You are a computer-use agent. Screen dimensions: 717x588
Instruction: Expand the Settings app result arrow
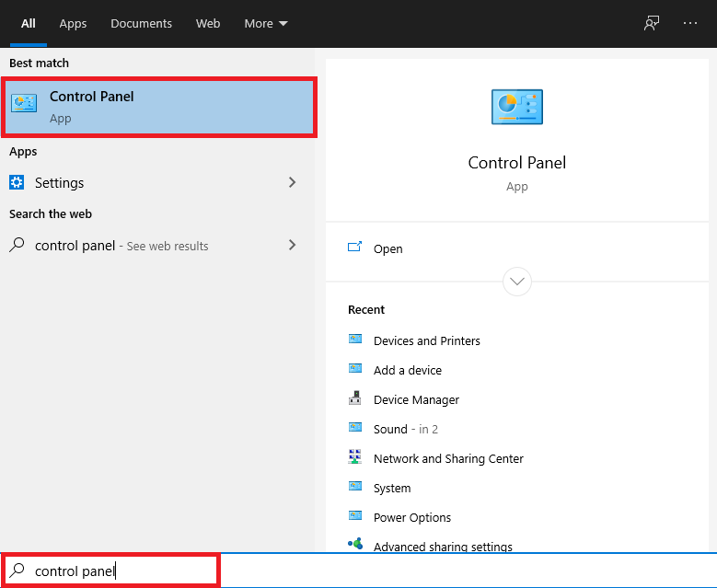[293, 182]
